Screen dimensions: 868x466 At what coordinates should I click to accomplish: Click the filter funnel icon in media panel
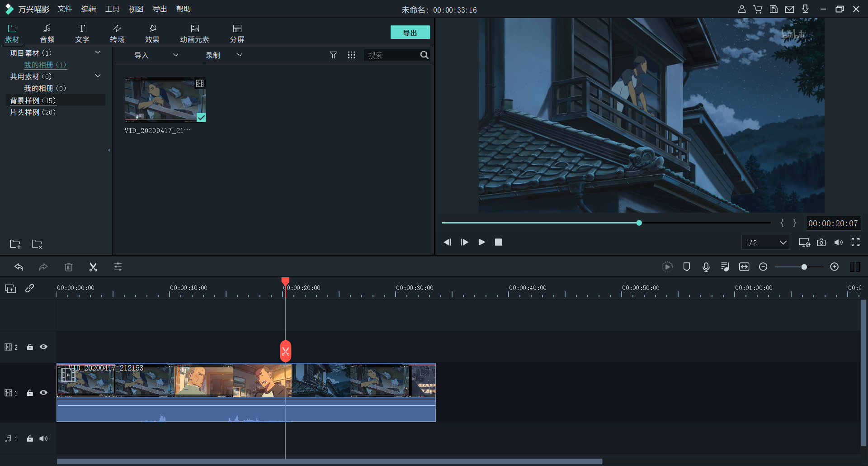click(333, 55)
